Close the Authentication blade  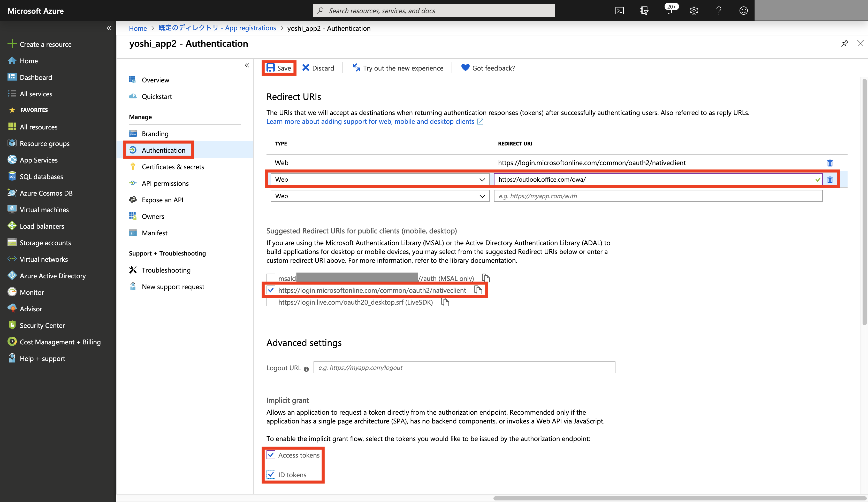(x=861, y=43)
